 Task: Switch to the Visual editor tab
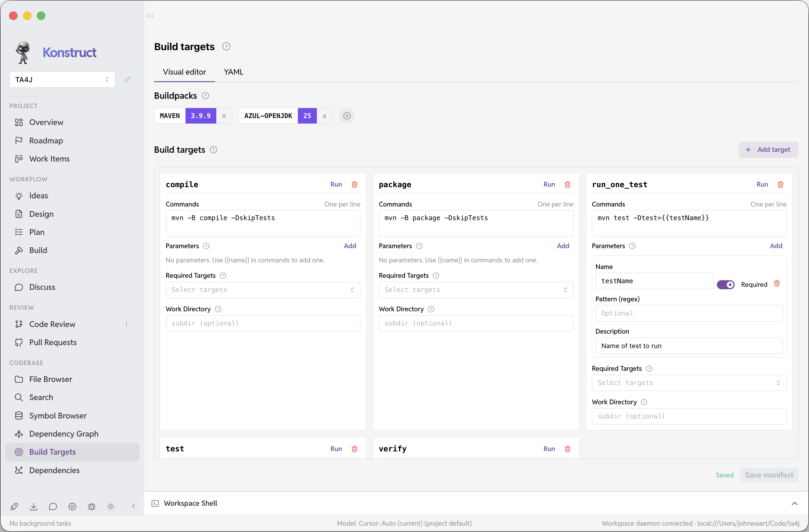[x=184, y=72]
